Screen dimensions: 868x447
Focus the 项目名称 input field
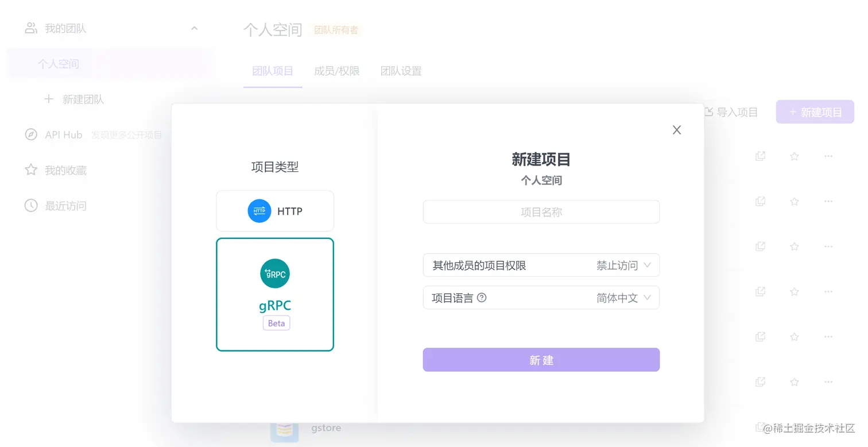coord(541,212)
